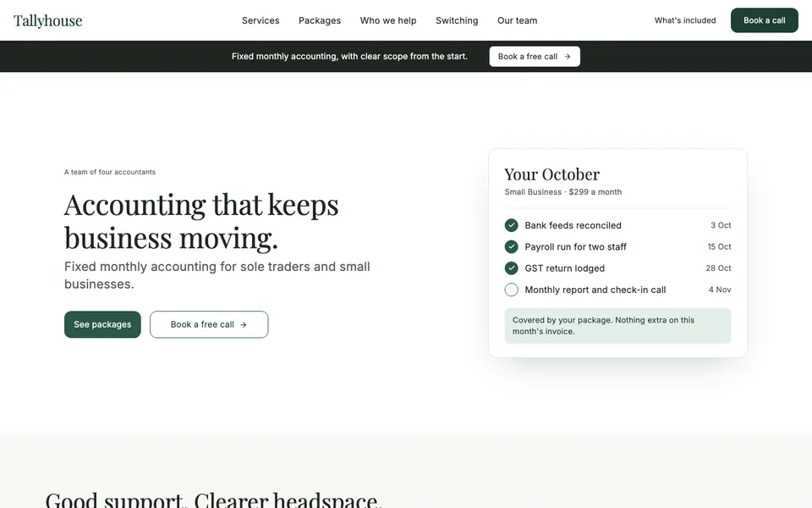This screenshot has width=812, height=508.
Task: Click the Bank feeds reconciled text
Action: 573,225
